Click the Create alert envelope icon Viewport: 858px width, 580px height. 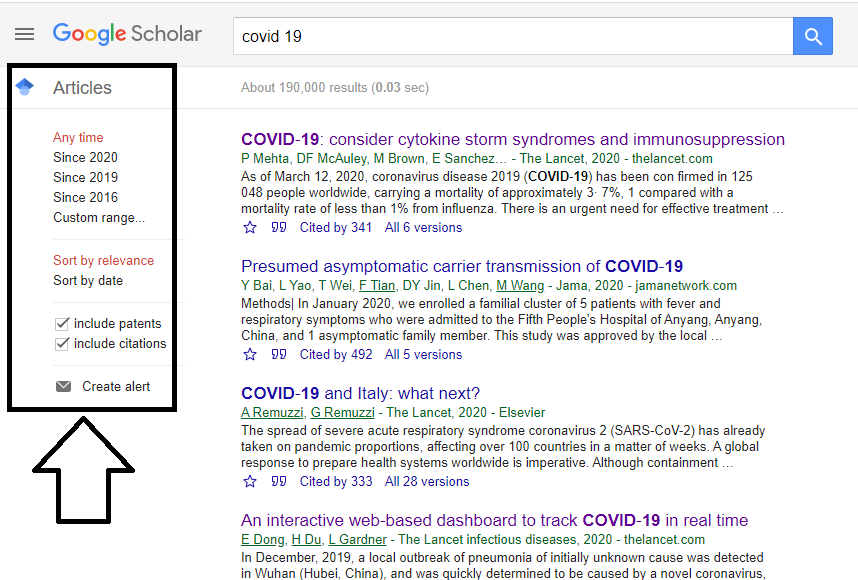(x=63, y=386)
